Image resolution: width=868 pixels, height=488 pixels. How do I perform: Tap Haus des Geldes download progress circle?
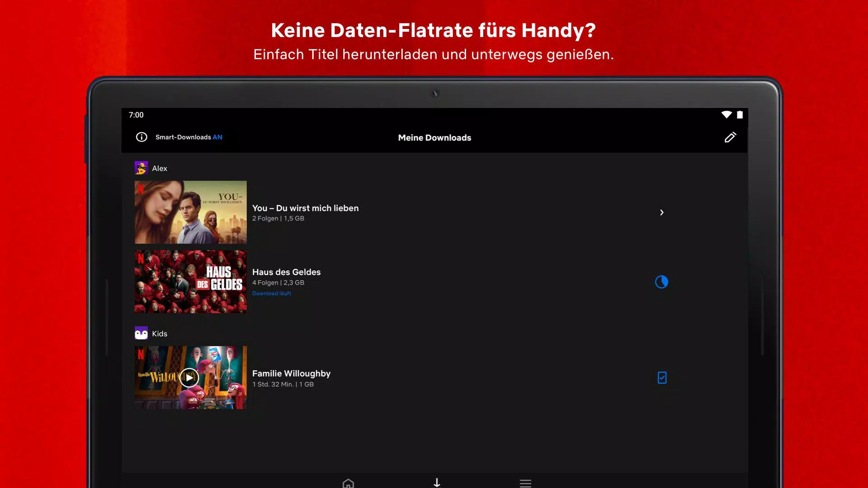point(661,282)
